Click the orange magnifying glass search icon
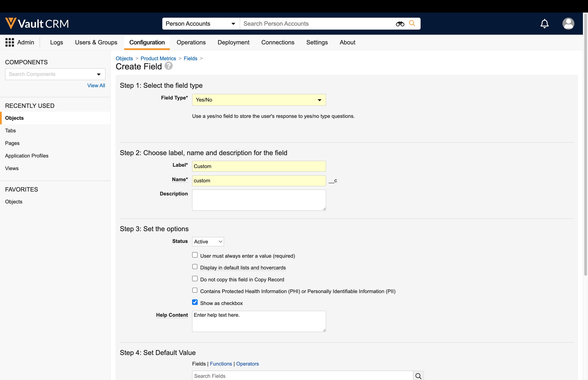Screen dimensions: 588x380 pyautogui.click(x=412, y=23)
